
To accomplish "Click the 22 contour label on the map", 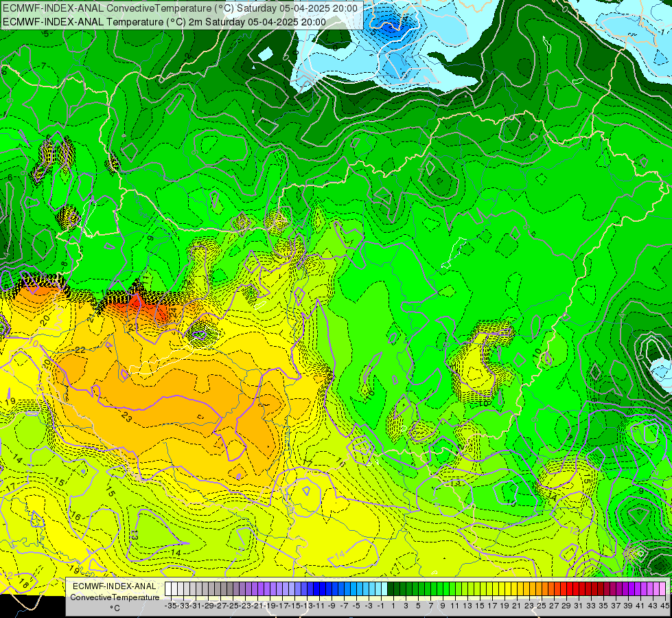I will (80, 350).
